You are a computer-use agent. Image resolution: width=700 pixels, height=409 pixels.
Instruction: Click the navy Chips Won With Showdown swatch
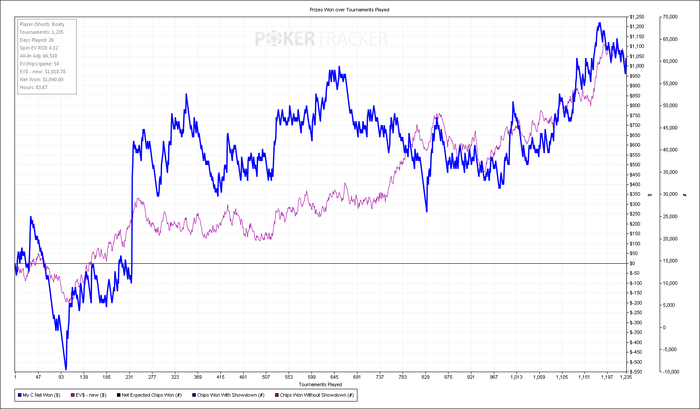click(x=193, y=395)
